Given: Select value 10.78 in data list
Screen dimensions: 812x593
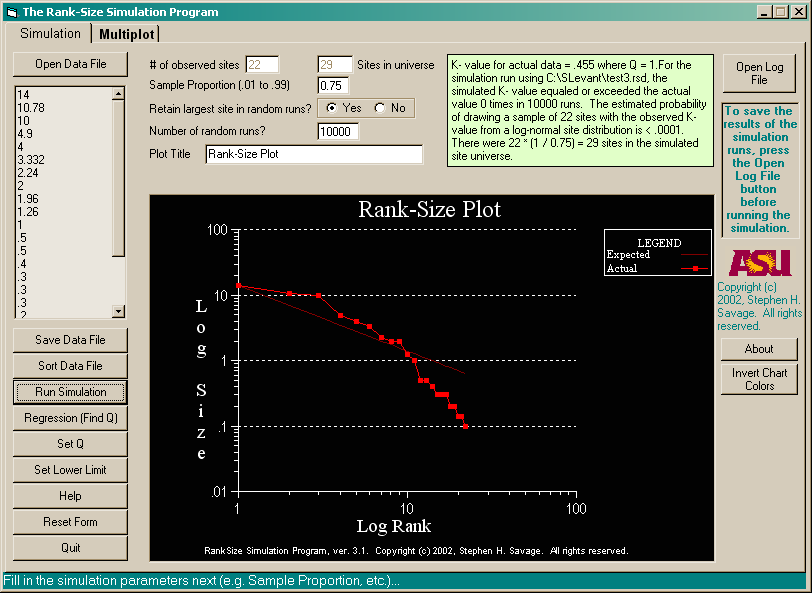Looking at the screenshot, I should click(31, 108).
